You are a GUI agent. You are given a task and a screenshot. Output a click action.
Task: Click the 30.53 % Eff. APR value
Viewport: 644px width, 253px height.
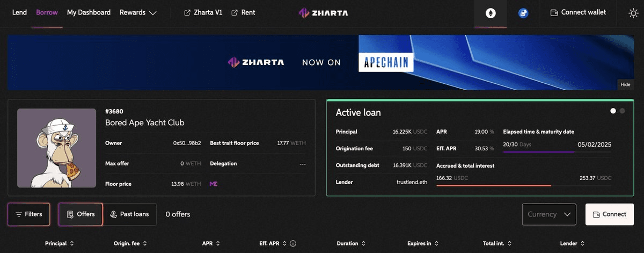483,148
